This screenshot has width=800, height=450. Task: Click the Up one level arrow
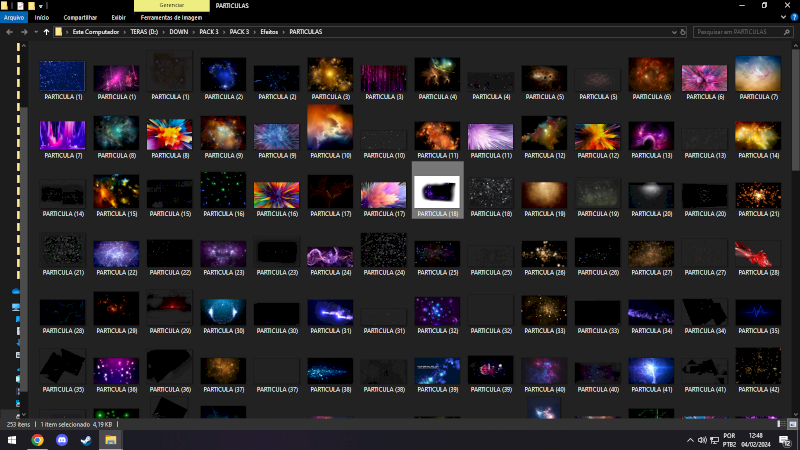(46, 32)
